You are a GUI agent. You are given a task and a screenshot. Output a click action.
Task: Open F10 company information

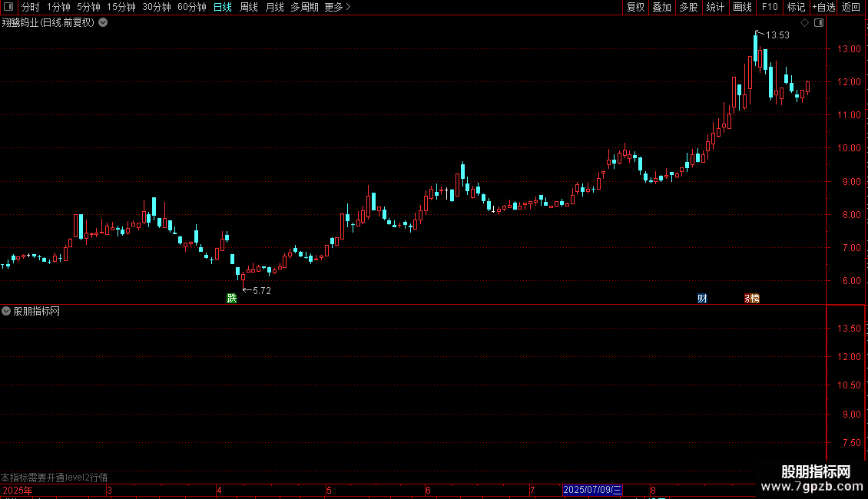pos(770,7)
